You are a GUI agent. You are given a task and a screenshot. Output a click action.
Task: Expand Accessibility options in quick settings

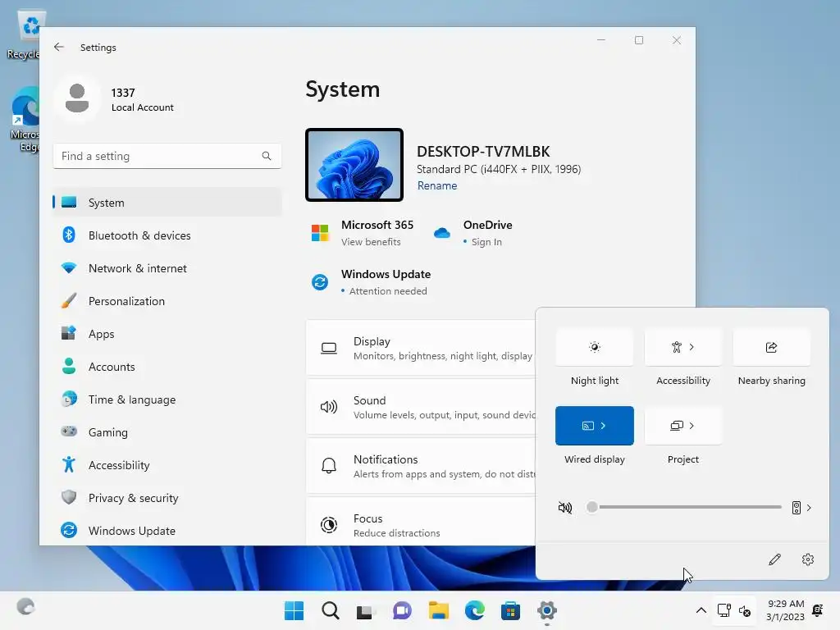coord(683,347)
